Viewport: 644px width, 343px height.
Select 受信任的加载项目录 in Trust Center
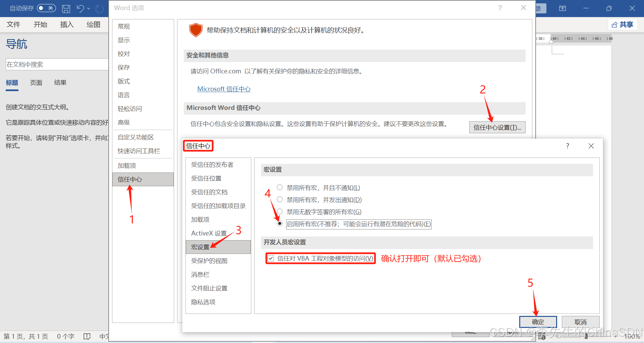tap(218, 206)
